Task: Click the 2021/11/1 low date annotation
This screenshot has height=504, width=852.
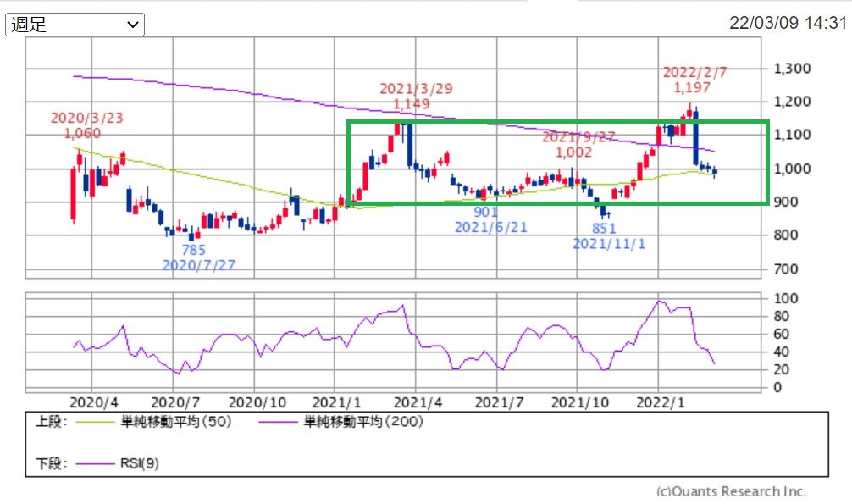Action: [x=610, y=244]
